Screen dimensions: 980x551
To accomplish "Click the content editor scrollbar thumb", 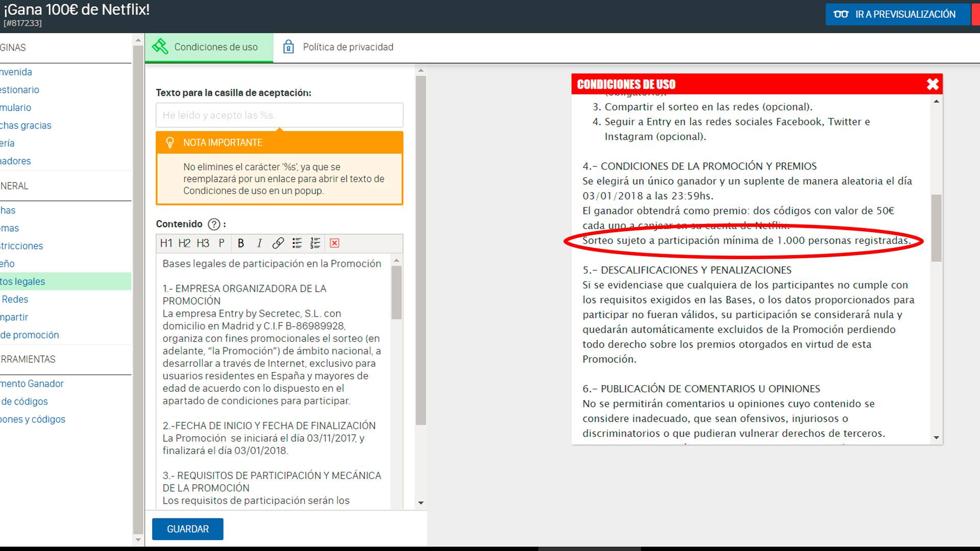I will pyautogui.click(x=397, y=293).
